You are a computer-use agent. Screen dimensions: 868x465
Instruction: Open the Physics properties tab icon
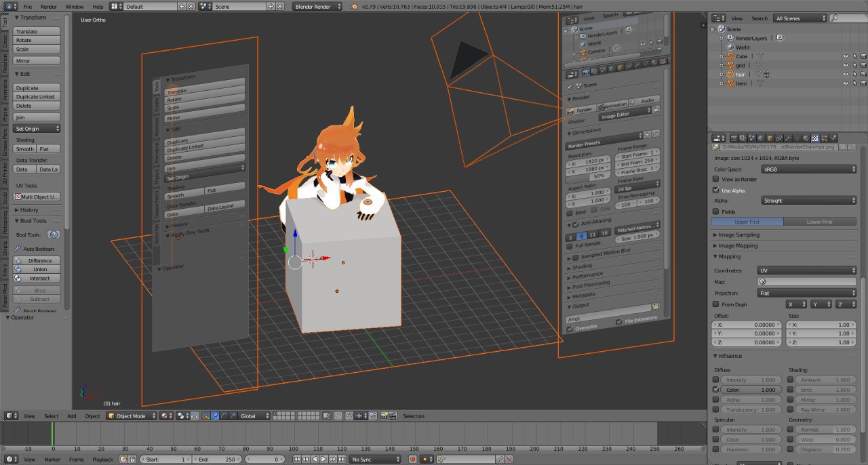point(833,138)
